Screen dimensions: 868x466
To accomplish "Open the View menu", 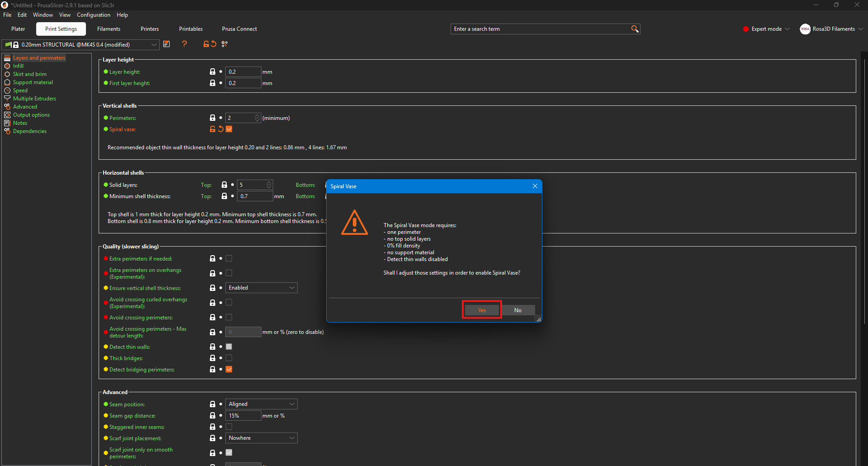I will pos(65,15).
